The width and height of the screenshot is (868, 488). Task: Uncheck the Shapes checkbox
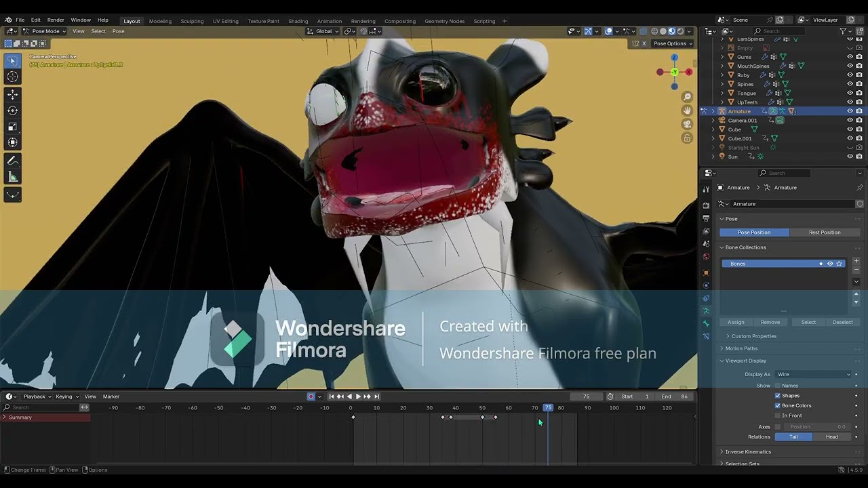[778, 396]
